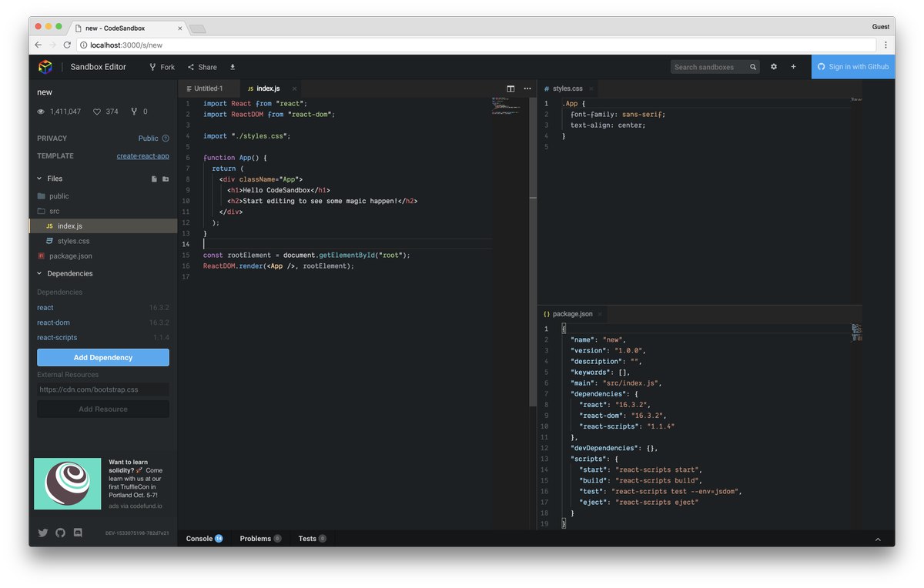The width and height of the screenshot is (924, 588).
Task: Click the package.json minimap
Action: [x=856, y=332]
